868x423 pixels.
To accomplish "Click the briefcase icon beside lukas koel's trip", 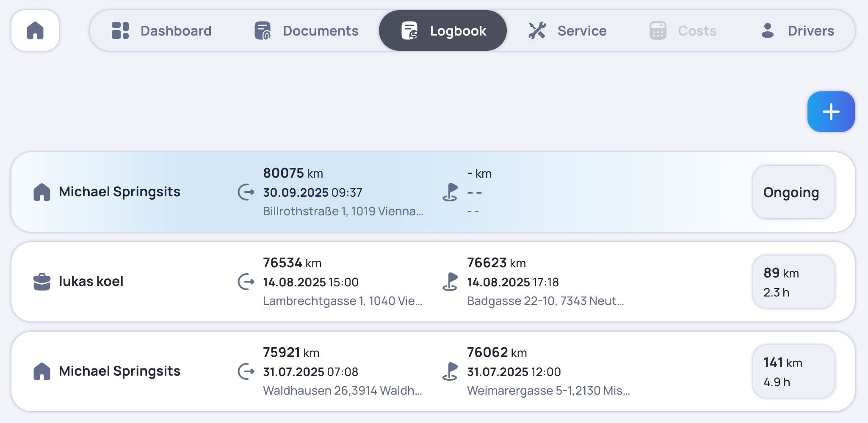I will (x=42, y=281).
